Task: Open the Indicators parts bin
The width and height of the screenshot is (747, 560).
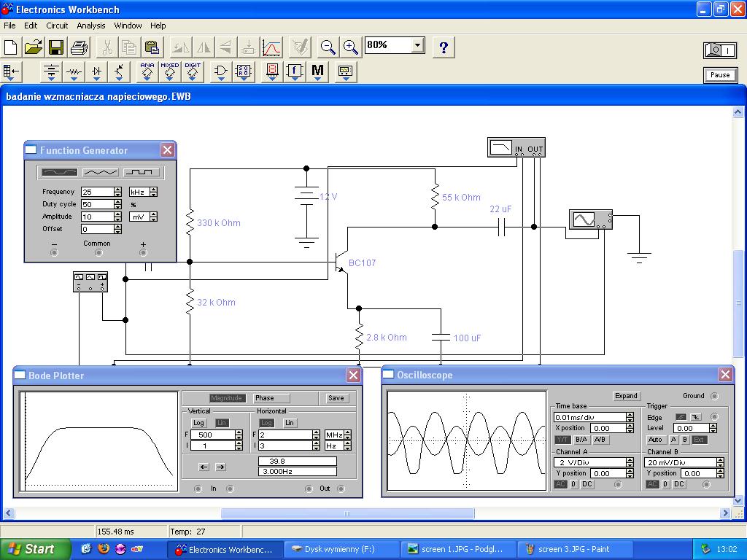Action: 272,72
